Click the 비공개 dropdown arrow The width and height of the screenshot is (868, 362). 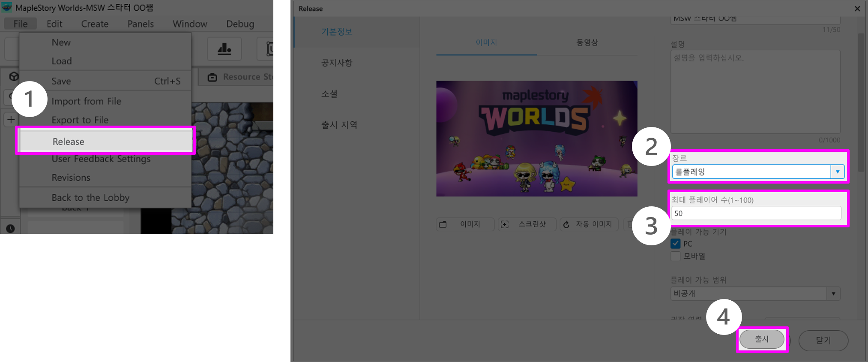click(x=834, y=294)
